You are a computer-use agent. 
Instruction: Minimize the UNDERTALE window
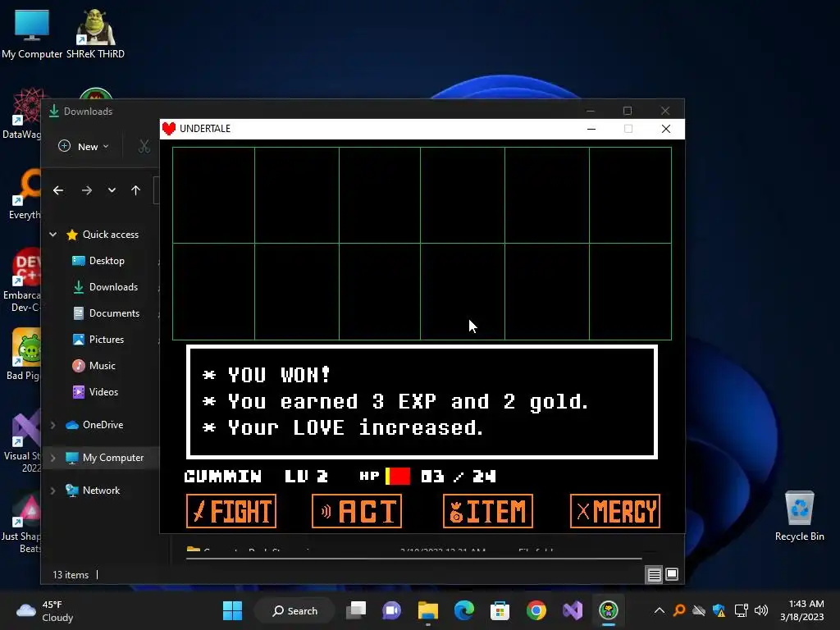(591, 129)
